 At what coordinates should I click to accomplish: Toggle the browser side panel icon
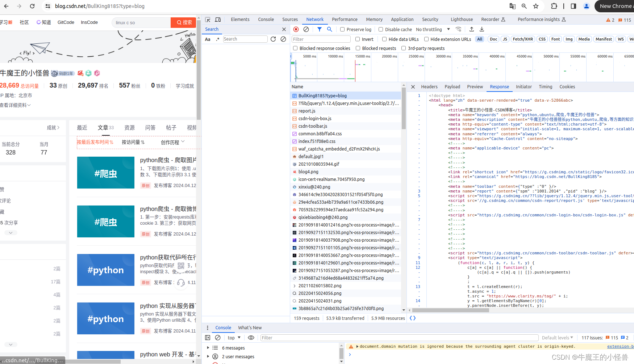[x=573, y=6]
